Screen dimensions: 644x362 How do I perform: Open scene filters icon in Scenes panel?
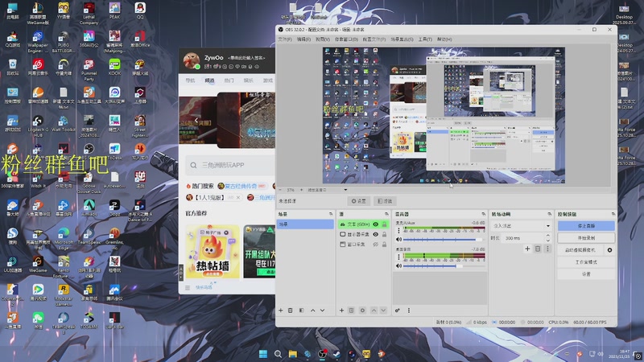(301, 311)
